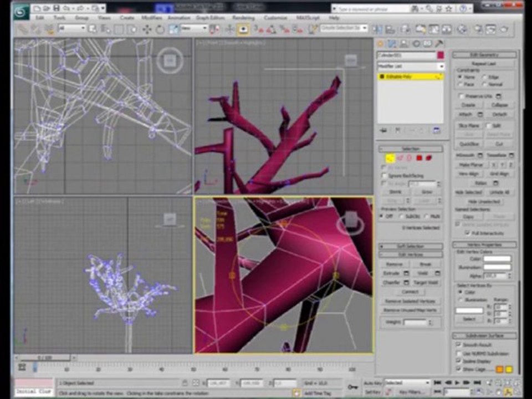The width and height of the screenshot is (532, 399).
Task: Click Remove Isolated Vertices button
Action: pos(410,301)
